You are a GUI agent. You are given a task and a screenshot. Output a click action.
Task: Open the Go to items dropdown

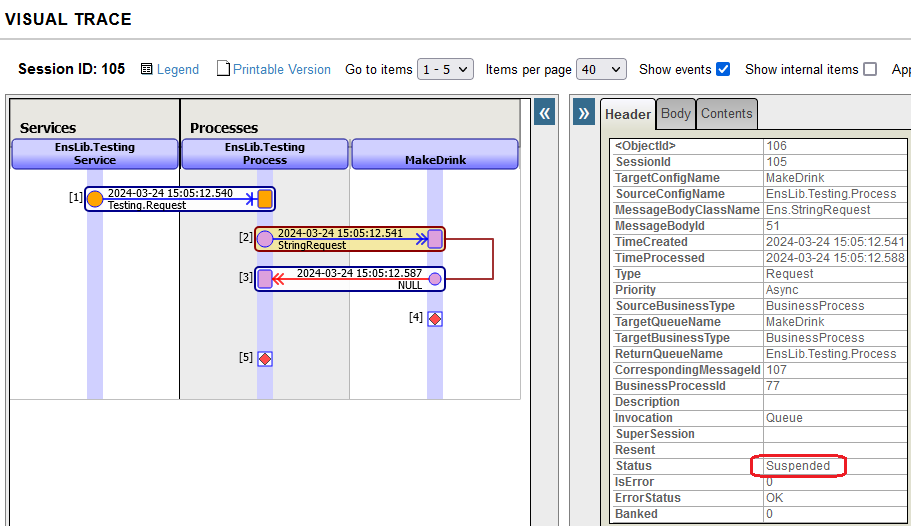coord(445,69)
